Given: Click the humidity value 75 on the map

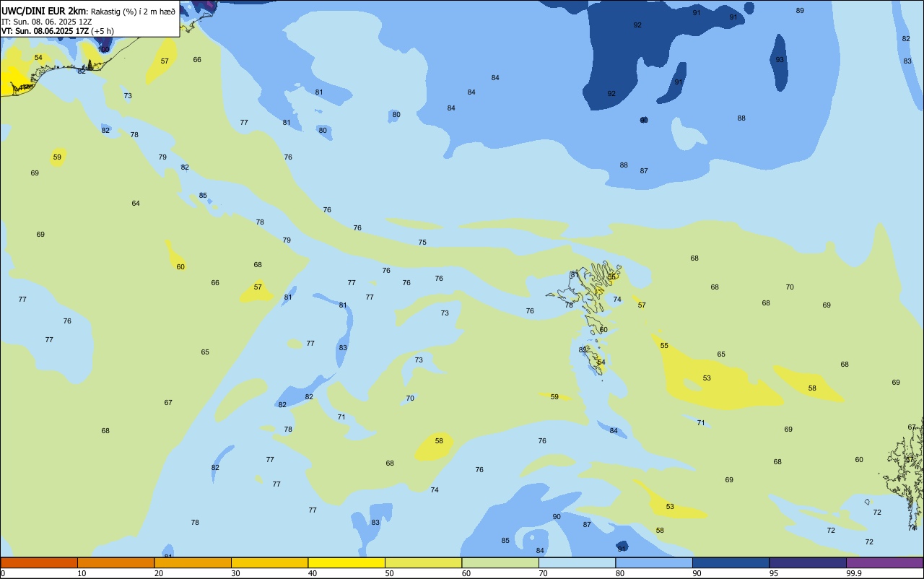Looking at the screenshot, I should click(x=422, y=243).
